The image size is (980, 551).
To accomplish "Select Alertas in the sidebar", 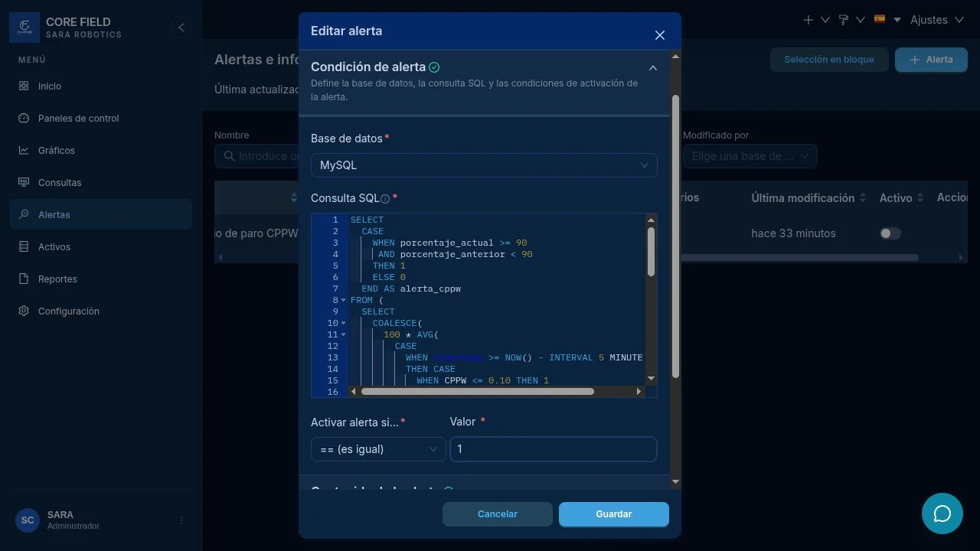I will click(x=100, y=214).
